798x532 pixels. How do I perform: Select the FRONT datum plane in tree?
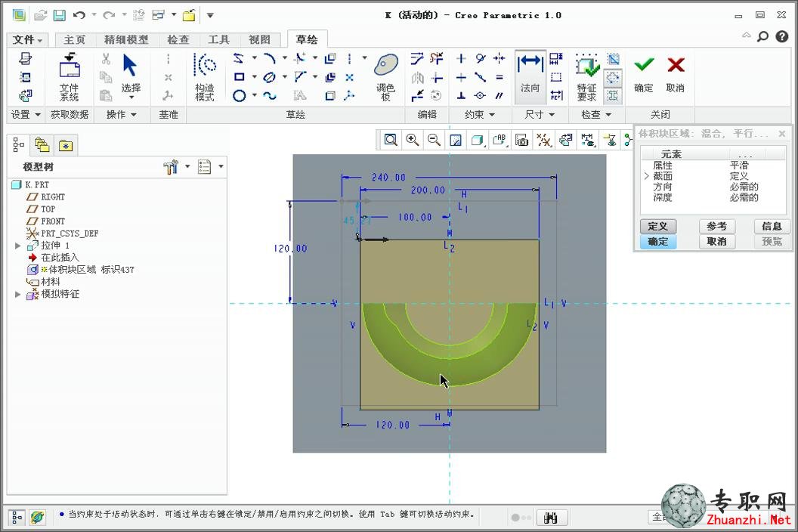(53, 221)
